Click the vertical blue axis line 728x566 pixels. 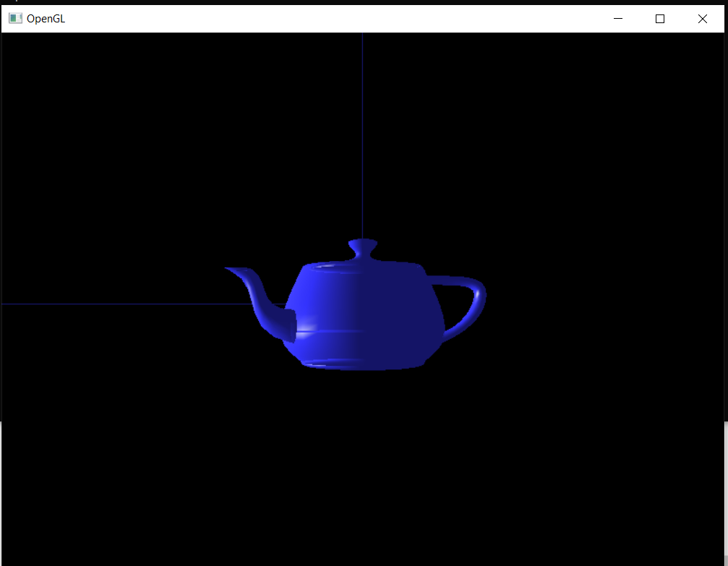click(361, 130)
